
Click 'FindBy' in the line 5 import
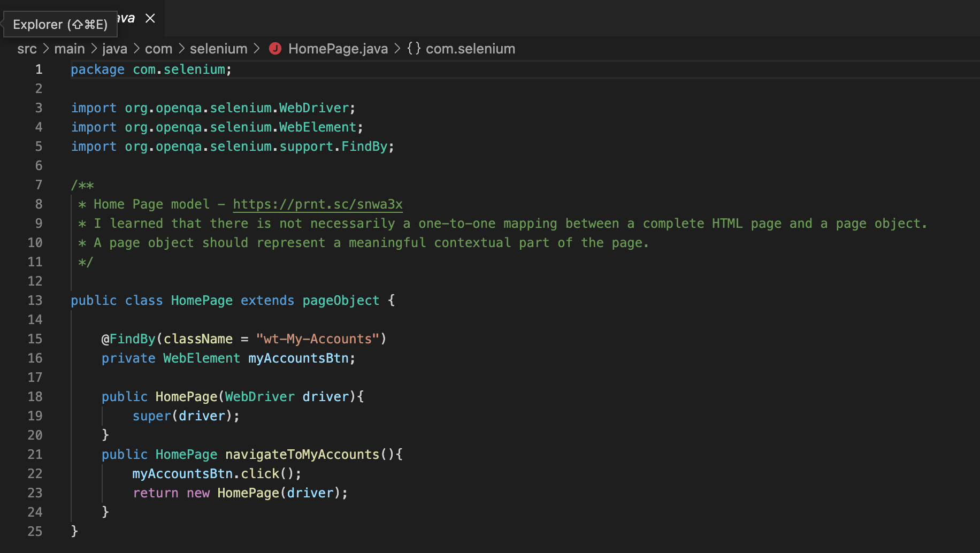tap(364, 147)
